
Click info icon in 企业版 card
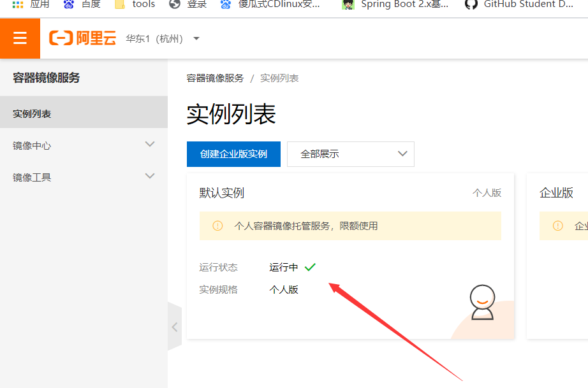click(x=558, y=226)
